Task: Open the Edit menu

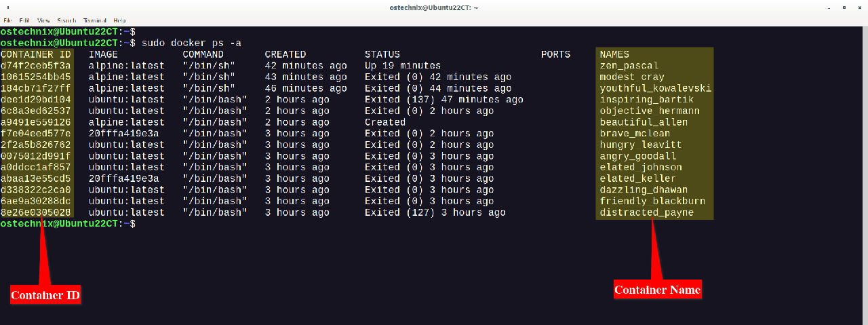Action: (24, 21)
